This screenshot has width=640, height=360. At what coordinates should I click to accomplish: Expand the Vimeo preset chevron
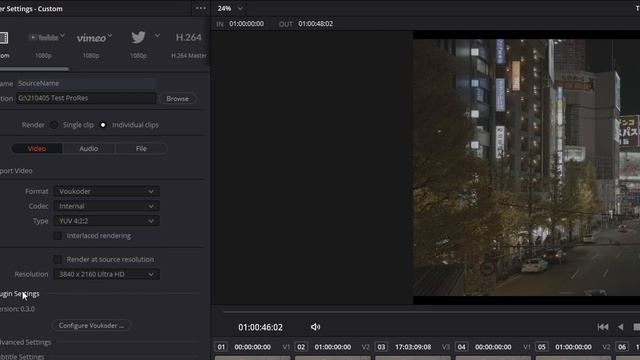coord(110,36)
